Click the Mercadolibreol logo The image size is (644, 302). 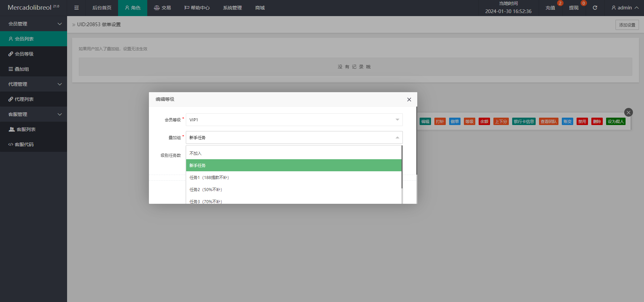coord(33,7)
